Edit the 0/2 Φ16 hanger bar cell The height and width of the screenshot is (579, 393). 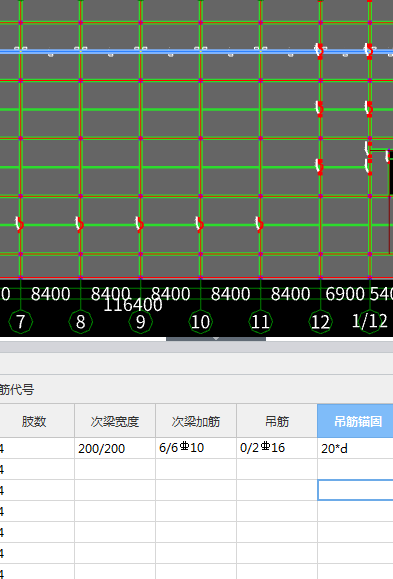pos(277,448)
